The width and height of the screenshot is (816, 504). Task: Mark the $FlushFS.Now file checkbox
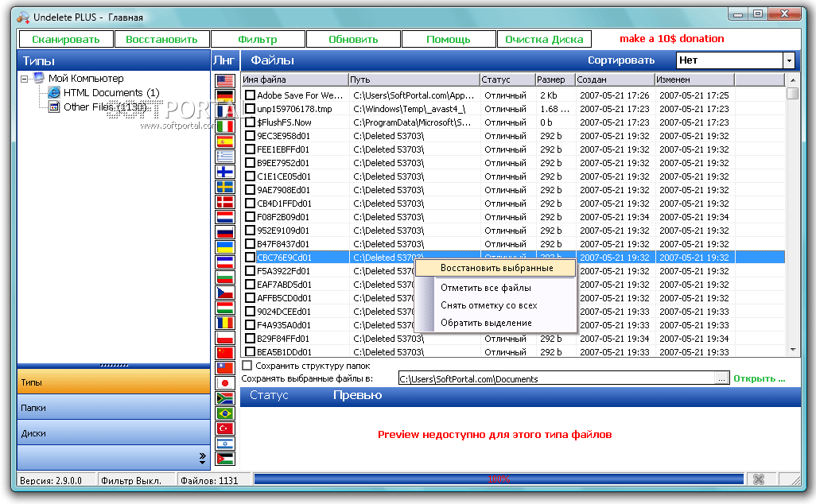coord(251,122)
